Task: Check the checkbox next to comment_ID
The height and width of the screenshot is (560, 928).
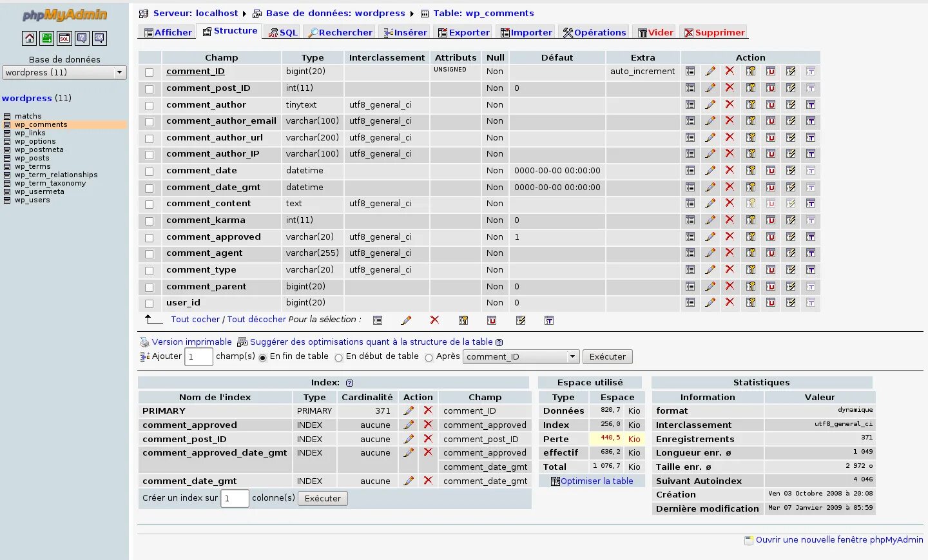Action: 149,71
